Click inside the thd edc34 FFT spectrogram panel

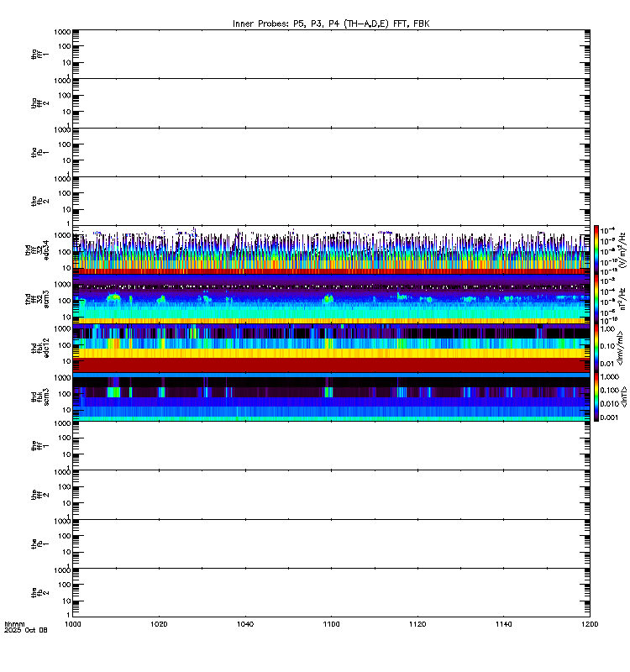click(331, 249)
